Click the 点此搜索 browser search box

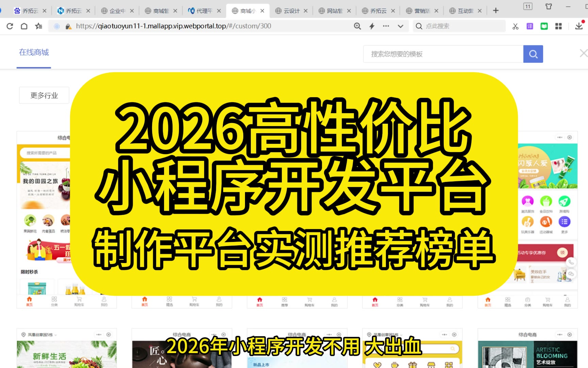(x=459, y=26)
